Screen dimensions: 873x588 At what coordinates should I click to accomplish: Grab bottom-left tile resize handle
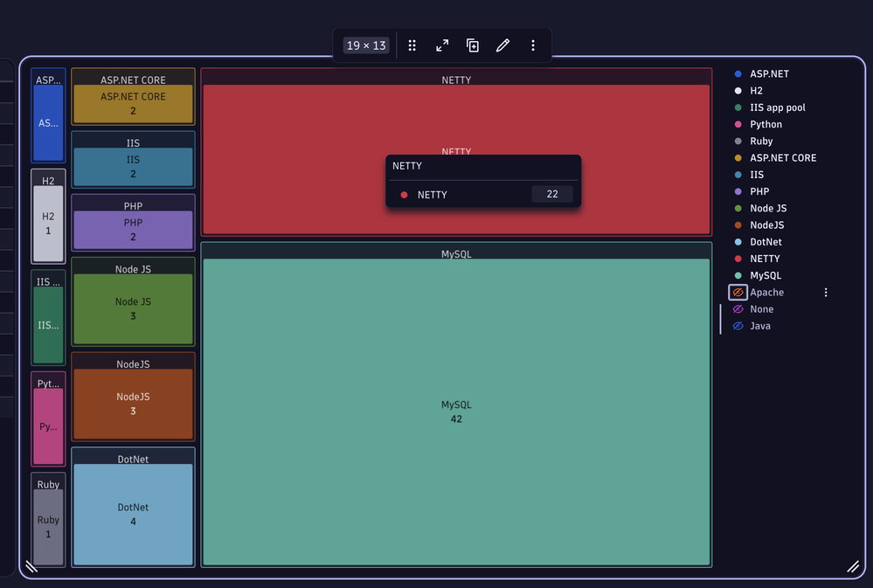click(31, 567)
